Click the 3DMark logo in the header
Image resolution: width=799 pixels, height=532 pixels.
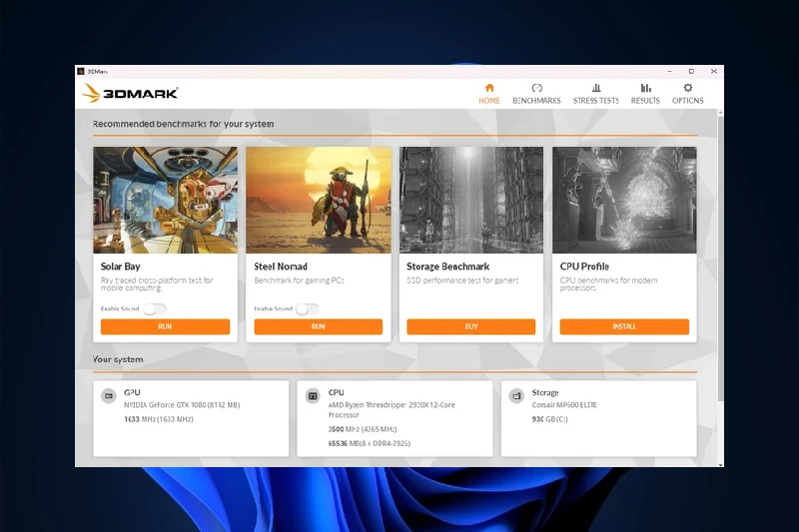pyautogui.click(x=130, y=93)
